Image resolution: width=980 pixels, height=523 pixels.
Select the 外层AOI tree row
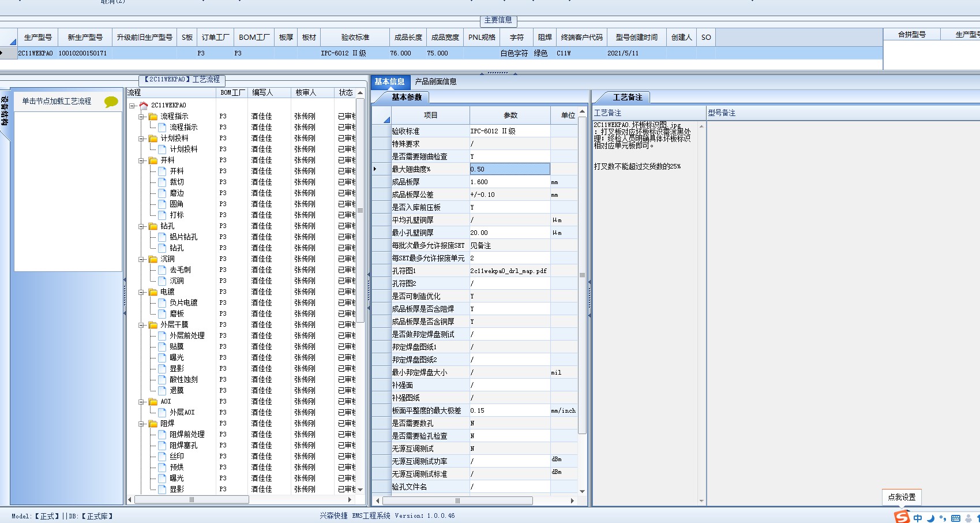182,413
